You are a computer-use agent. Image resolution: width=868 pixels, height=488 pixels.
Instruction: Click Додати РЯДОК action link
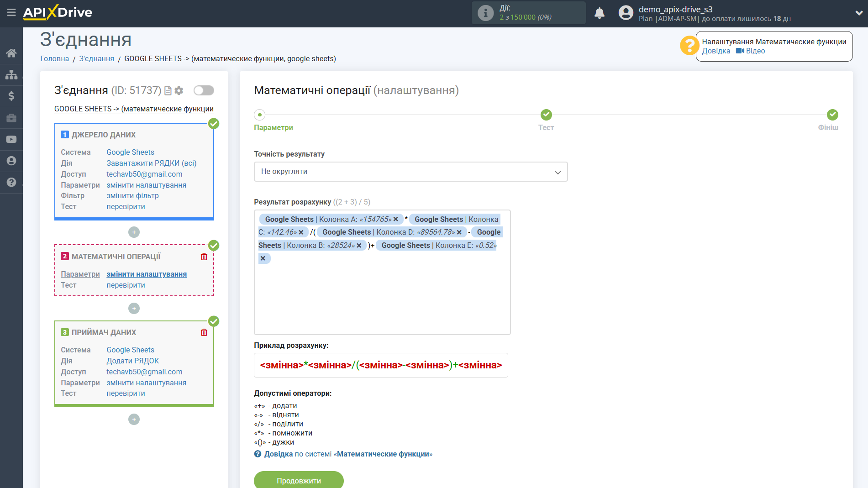133,361
